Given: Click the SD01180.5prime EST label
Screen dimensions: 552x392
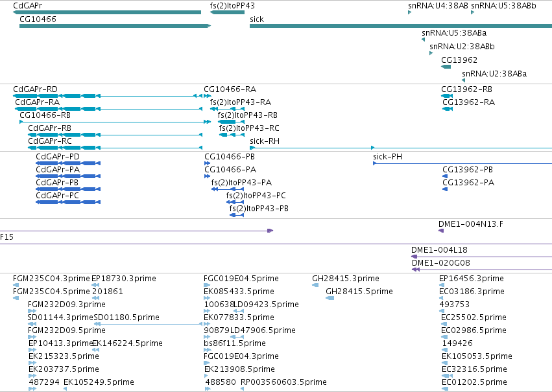Looking at the screenshot, I should pyautogui.click(x=126, y=318).
